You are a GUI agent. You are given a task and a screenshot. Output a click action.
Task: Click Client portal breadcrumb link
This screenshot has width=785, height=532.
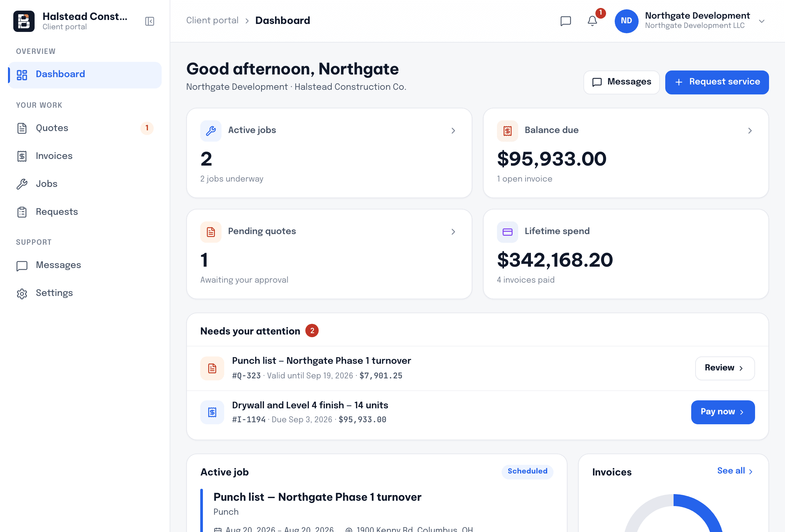point(212,21)
